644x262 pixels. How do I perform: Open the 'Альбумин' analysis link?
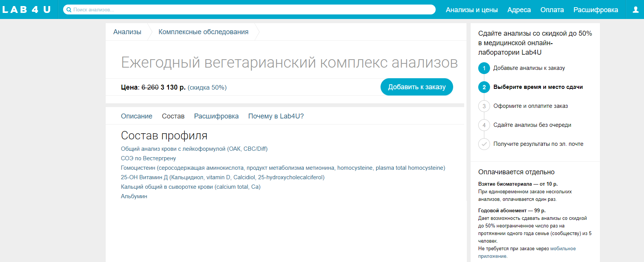click(x=134, y=196)
